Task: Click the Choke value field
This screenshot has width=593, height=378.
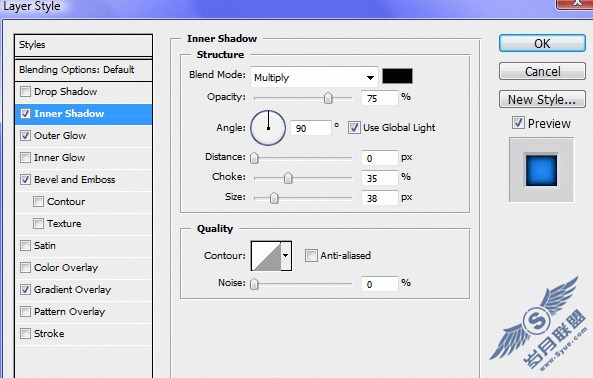Action: [x=380, y=178]
